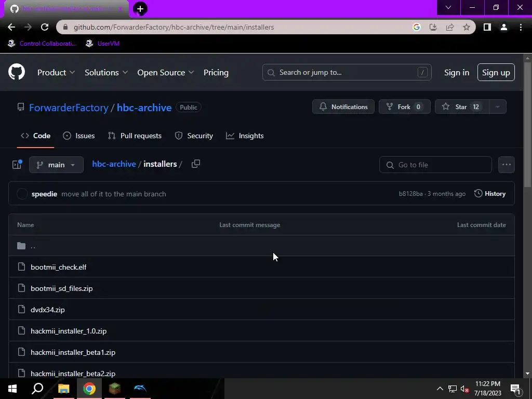View commit History
The width and height of the screenshot is (532, 399).
point(490,193)
